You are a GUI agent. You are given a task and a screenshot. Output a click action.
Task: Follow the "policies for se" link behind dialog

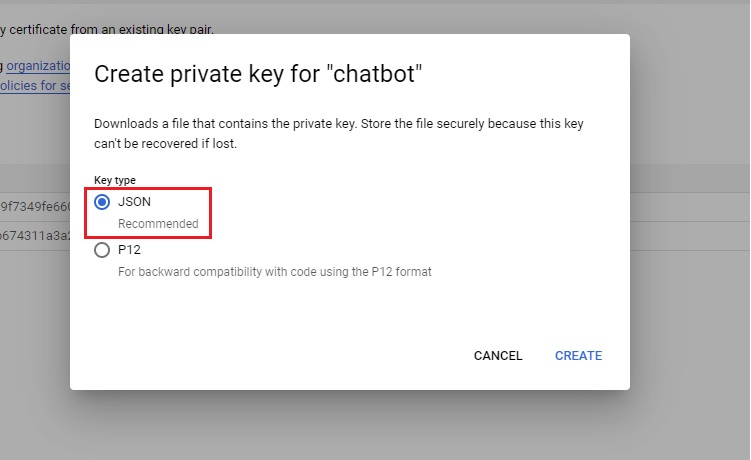[35, 86]
